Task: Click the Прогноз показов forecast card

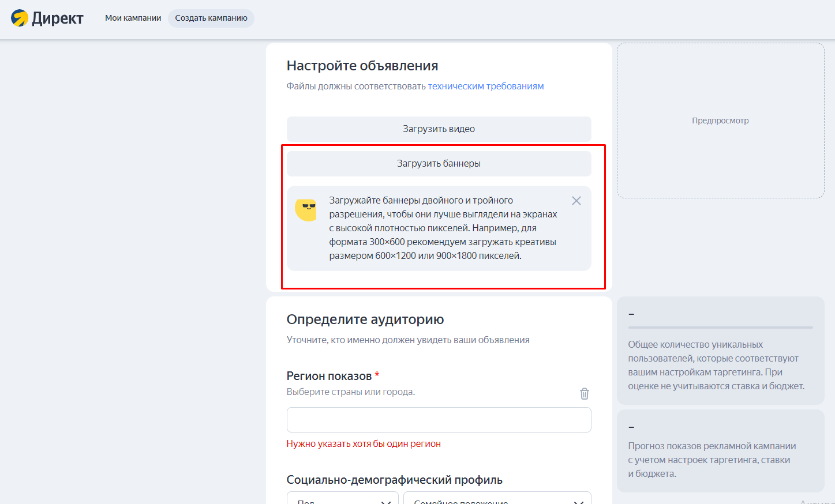Action: (721, 451)
